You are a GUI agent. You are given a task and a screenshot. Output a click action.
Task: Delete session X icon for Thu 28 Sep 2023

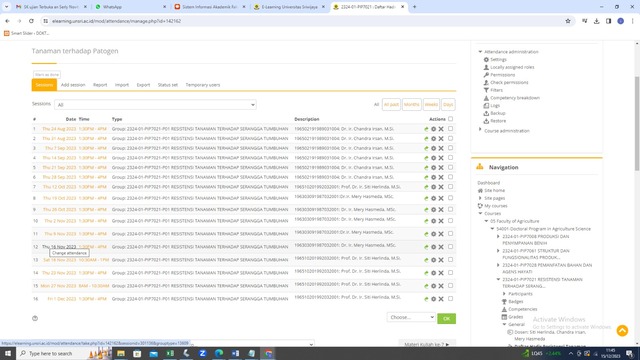(441, 177)
